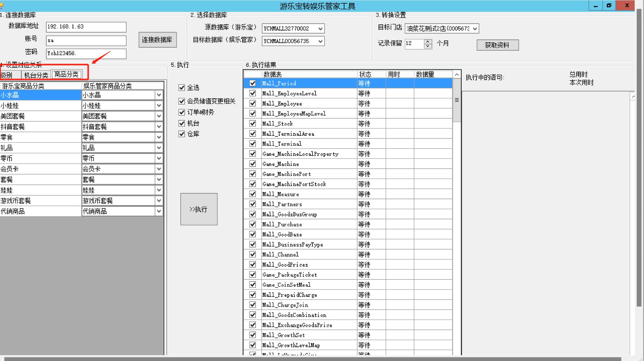Uncheck the Mall_Period row checkbox
The height and width of the screenshot is (361, 644).
(x=252, y=83)
